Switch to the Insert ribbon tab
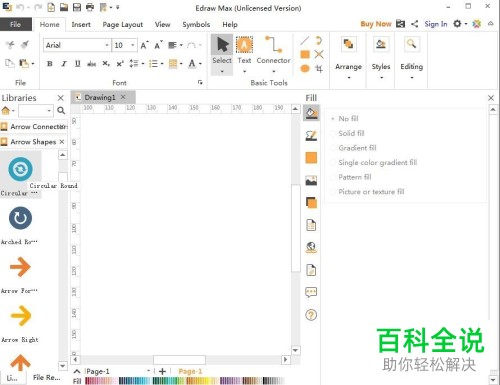This screenshot has width=500, height=385. pyautogui.click(x=81, y=24)
